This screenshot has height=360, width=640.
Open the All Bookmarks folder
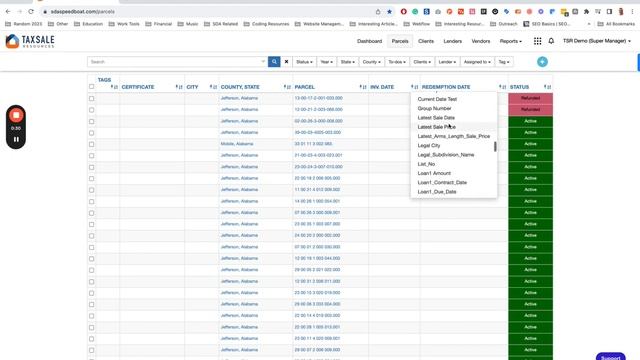[x=616, y=24]
